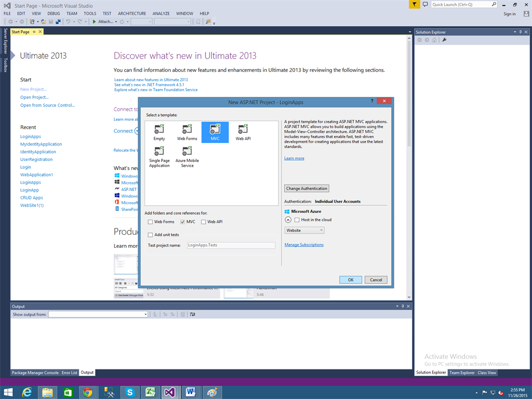The width and height of the screenshot is (532, 399).
Task: Click the Quick Launch search box
Action: (464, 4)
